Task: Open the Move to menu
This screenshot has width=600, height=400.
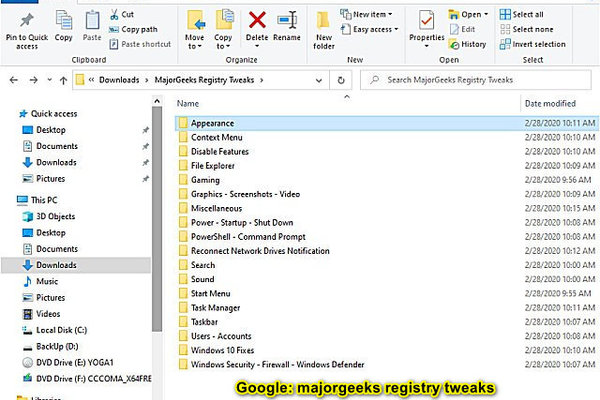Action: (194, 29)
